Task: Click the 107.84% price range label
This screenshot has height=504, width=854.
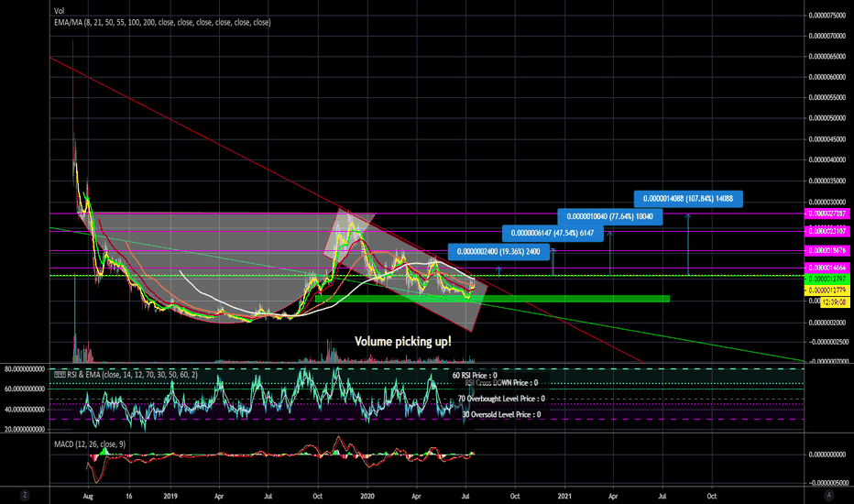Action: 688,199
